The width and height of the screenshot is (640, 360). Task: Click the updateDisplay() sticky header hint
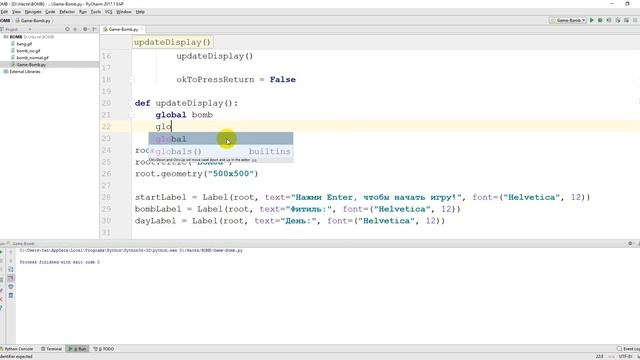pyautogui.click(x=173, y=42)
